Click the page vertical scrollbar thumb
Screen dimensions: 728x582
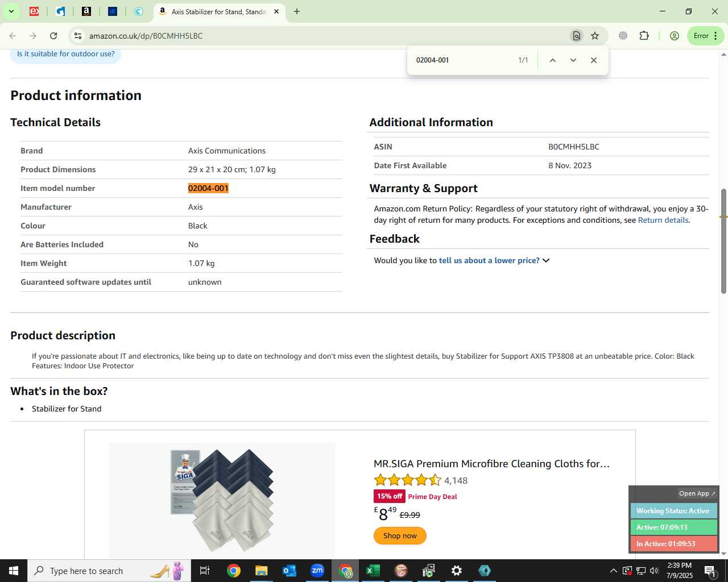[x=723, y=241]
